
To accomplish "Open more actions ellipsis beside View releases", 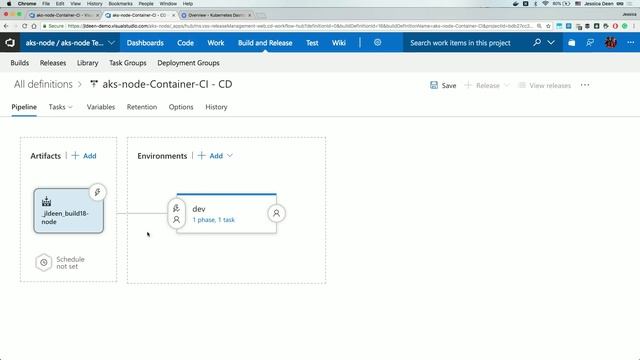I will pos(585,85).
